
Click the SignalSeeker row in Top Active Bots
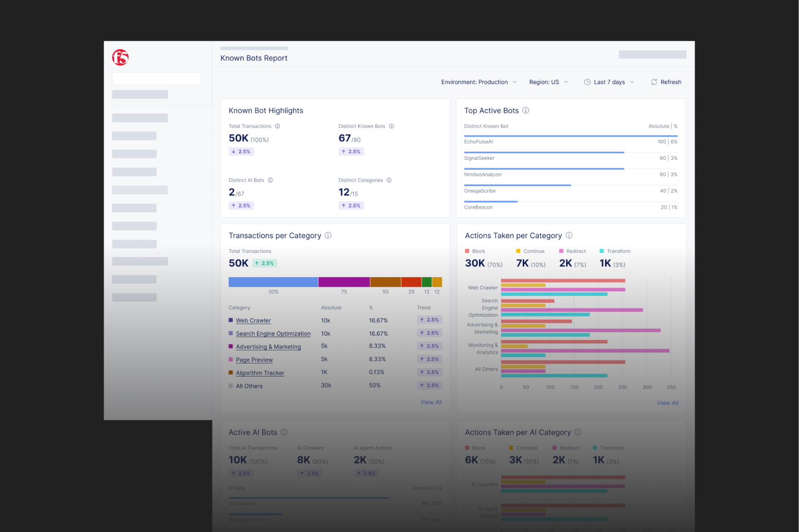[x=571, y=156]
